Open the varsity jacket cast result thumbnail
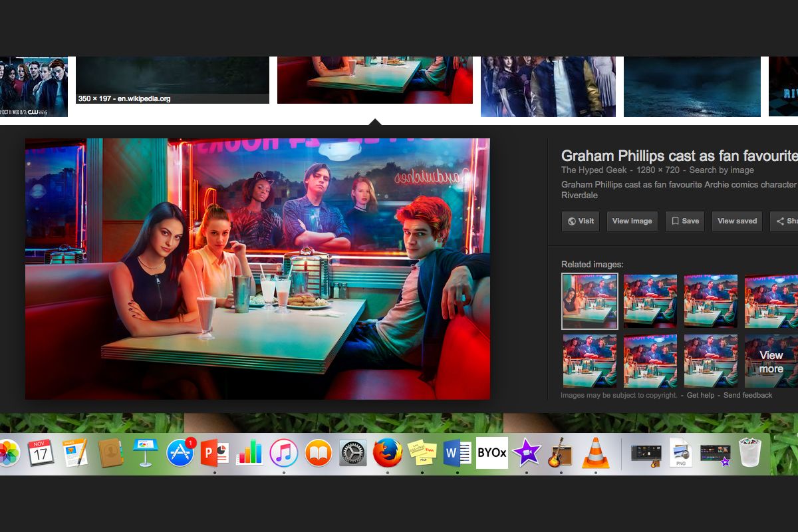The image size is (798, 532). coord(548,86)
